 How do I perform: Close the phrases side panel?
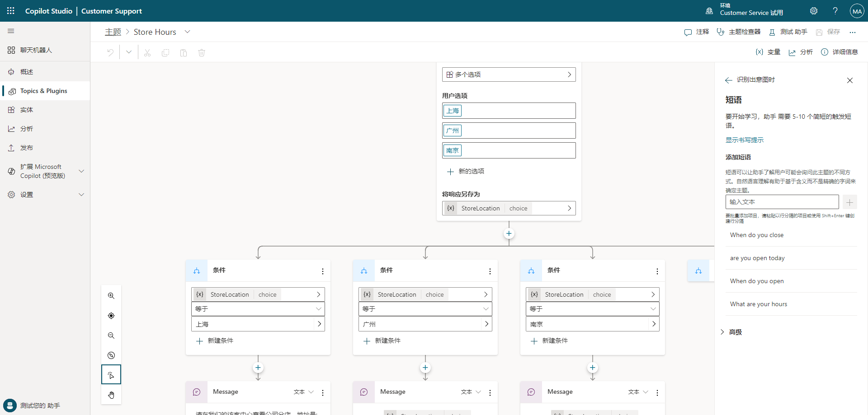point(850,80)
